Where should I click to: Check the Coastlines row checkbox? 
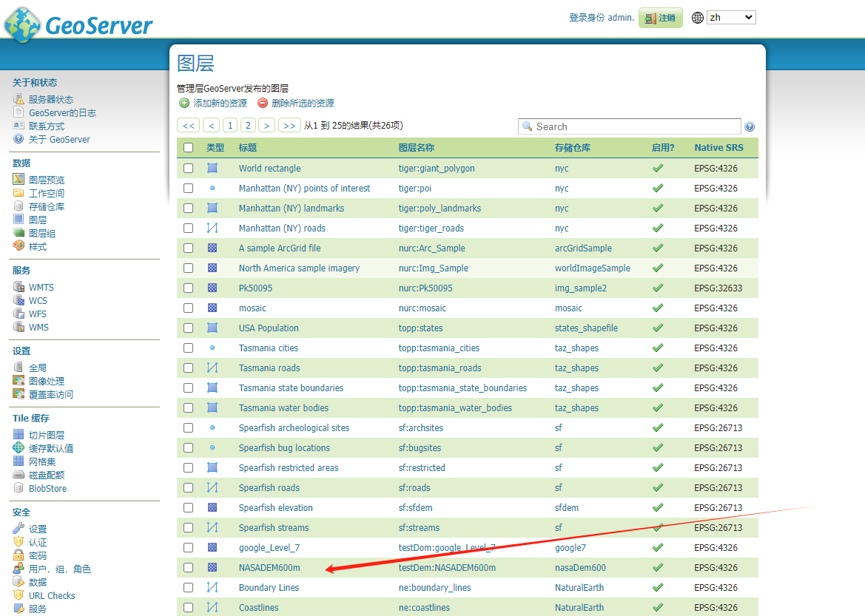(189, 607)
